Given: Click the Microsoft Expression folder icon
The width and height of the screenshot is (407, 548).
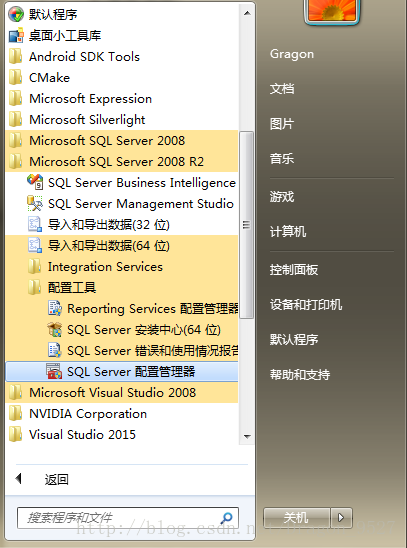Looking at the screenshot, I should pos(15,98).
